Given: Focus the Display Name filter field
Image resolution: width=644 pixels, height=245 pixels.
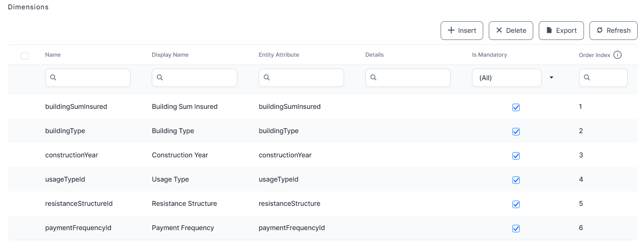Looking at the screenshot, I should (198, 78).
